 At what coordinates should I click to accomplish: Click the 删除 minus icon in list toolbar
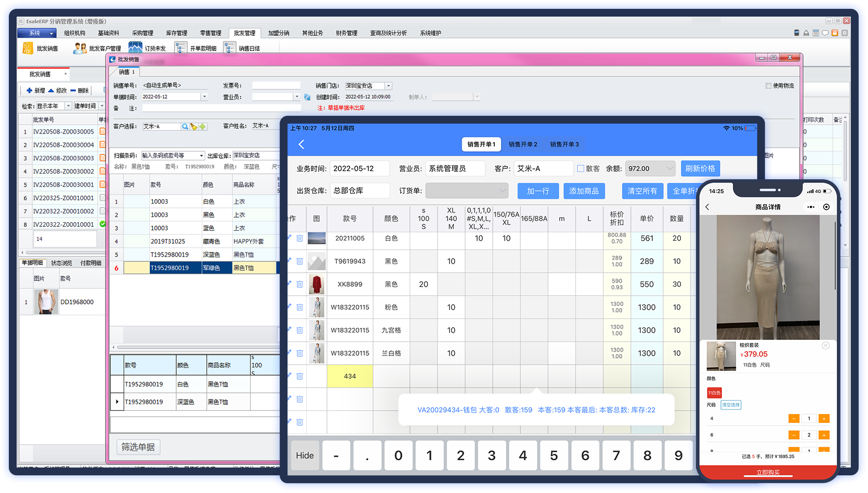pos(73,90)
